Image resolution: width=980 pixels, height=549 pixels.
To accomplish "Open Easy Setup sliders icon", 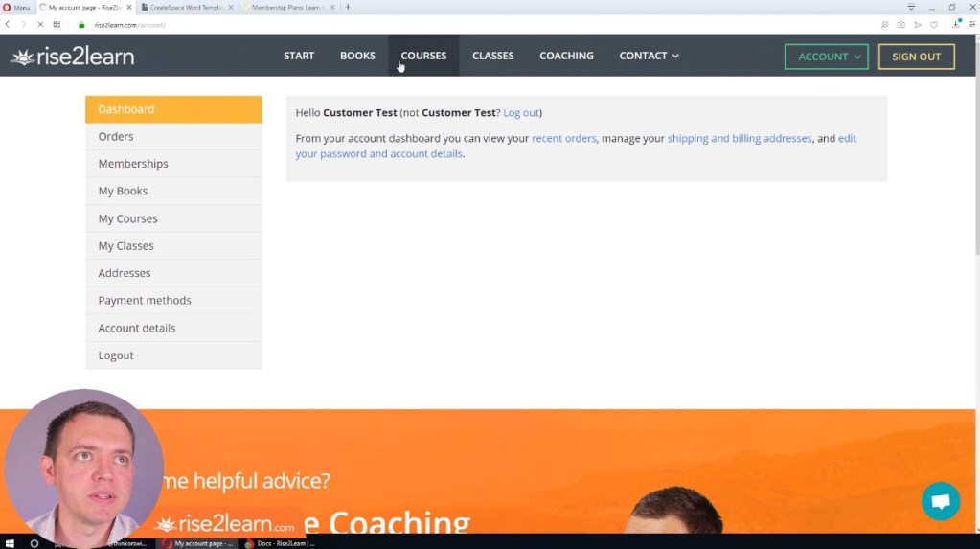I will click(x=972, y=24).
